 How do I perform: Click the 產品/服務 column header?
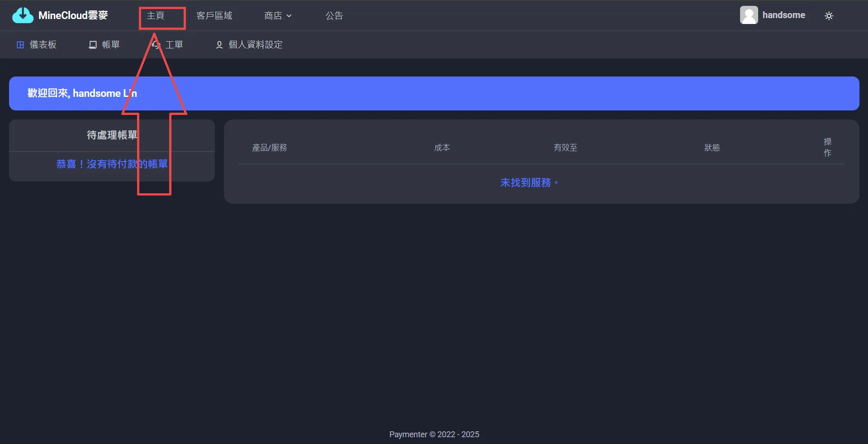point(270,148)
